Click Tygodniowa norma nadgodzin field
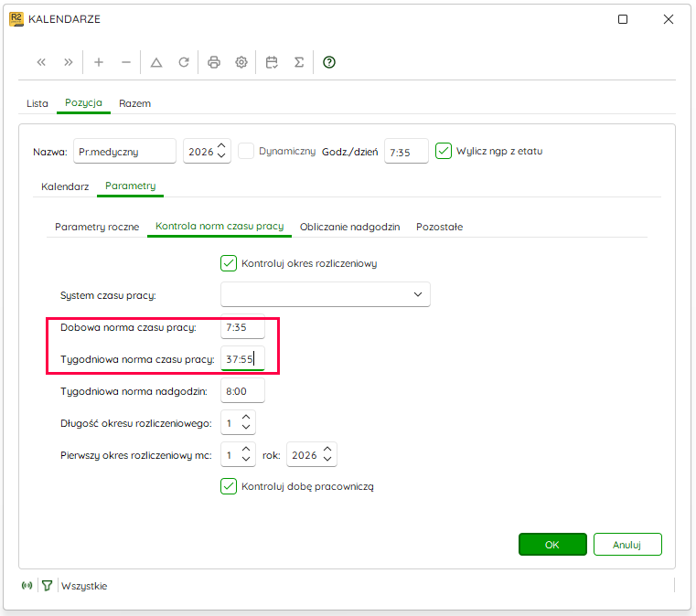696x616 pixels. (242, 390)
